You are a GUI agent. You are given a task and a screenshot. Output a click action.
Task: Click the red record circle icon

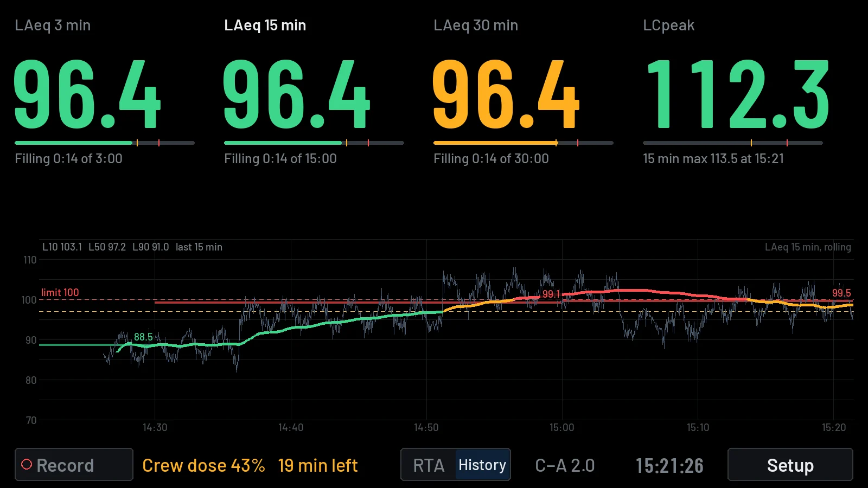pos(27,464)
